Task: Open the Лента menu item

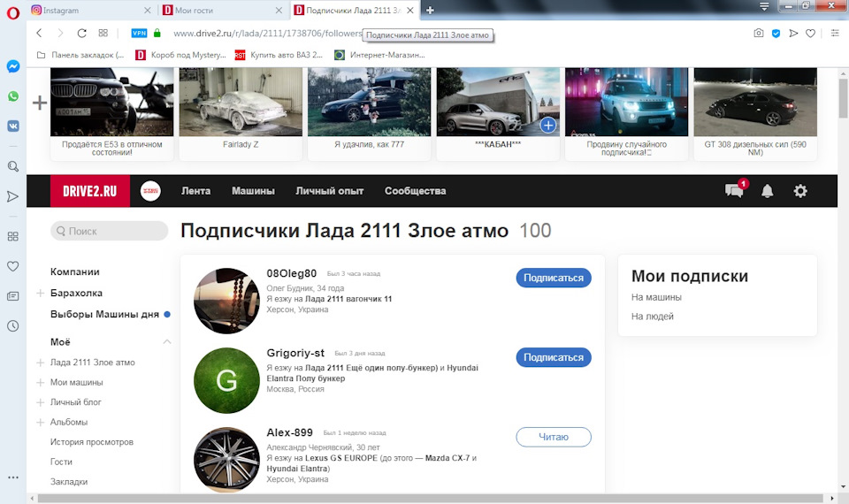Action: (196, 191)
